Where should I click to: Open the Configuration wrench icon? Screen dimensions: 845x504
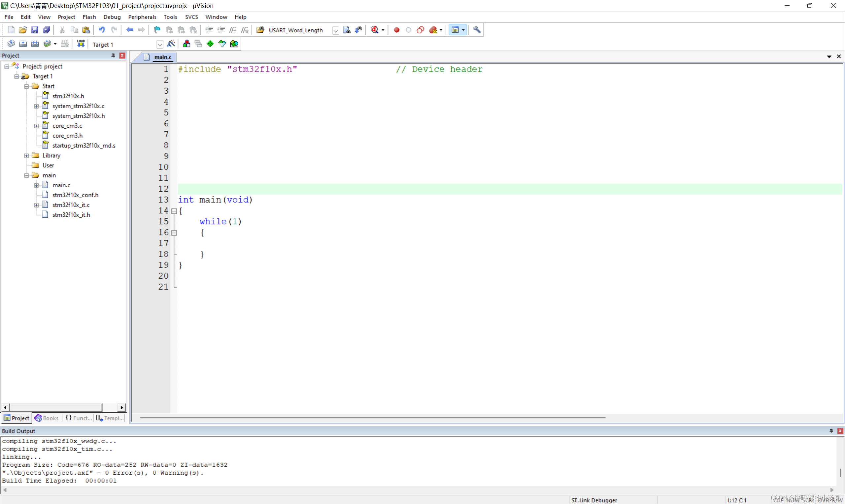[x=477, y=30]
